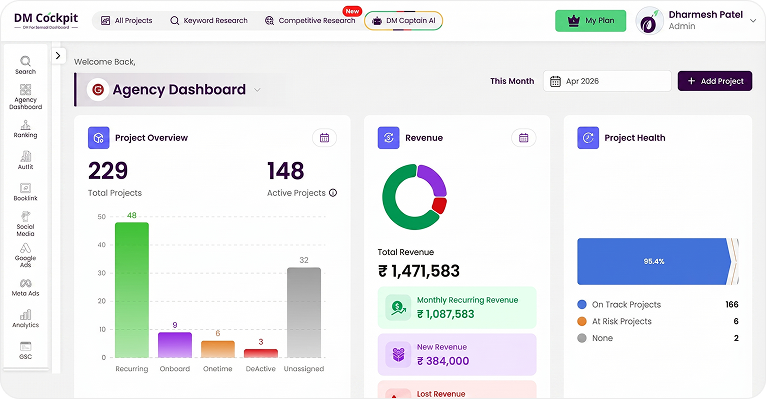Click the Project Overview calendar icon

(x=324, y=138)
